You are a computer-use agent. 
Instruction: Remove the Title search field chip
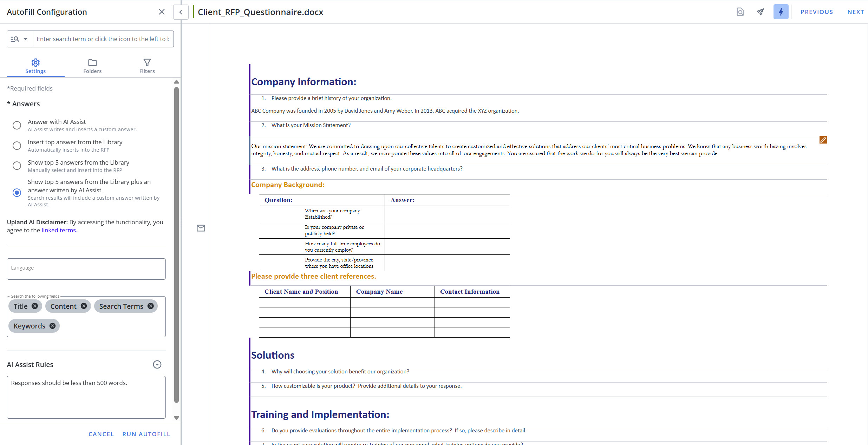coord(35,306)
